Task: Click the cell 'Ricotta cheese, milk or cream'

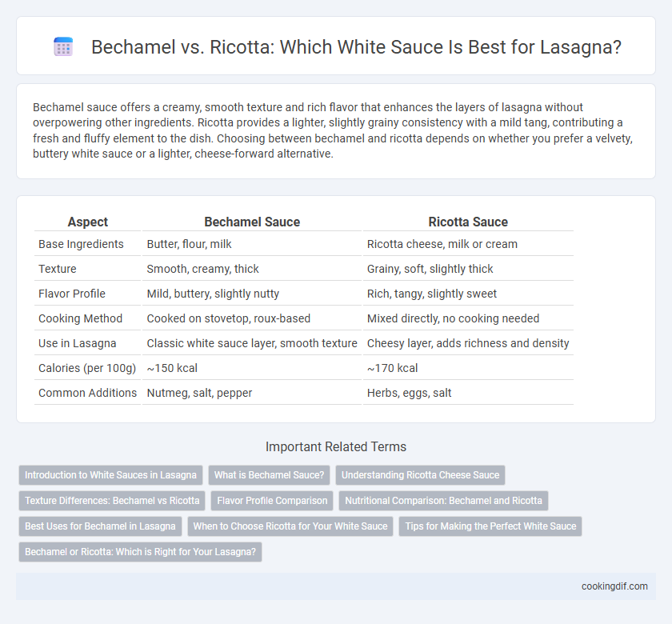Action: click(442, 244)
